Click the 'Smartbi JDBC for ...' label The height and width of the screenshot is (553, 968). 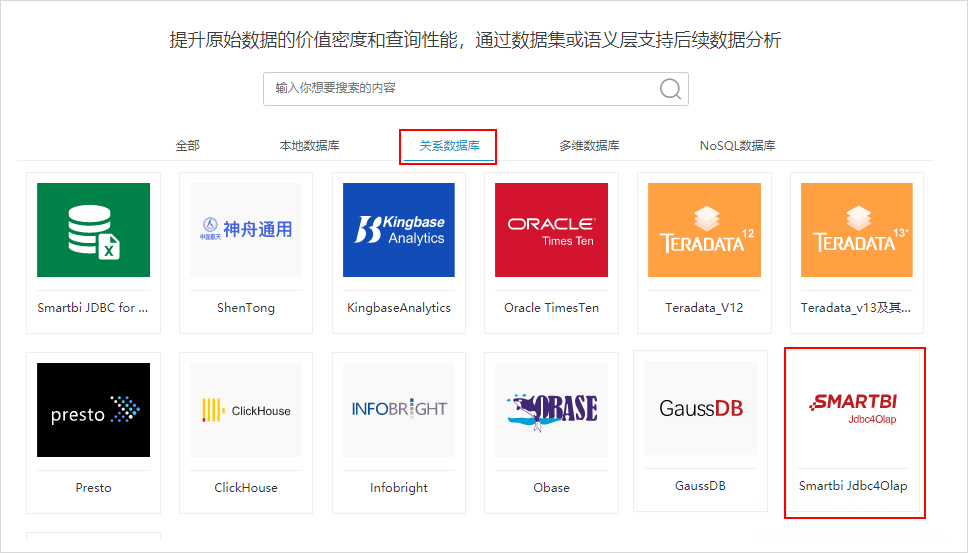[93, 307]
